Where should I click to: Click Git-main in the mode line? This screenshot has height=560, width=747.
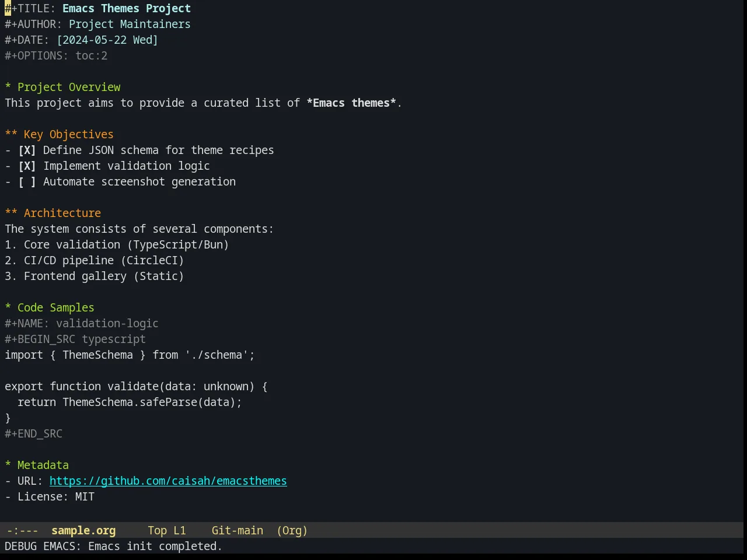238,531
